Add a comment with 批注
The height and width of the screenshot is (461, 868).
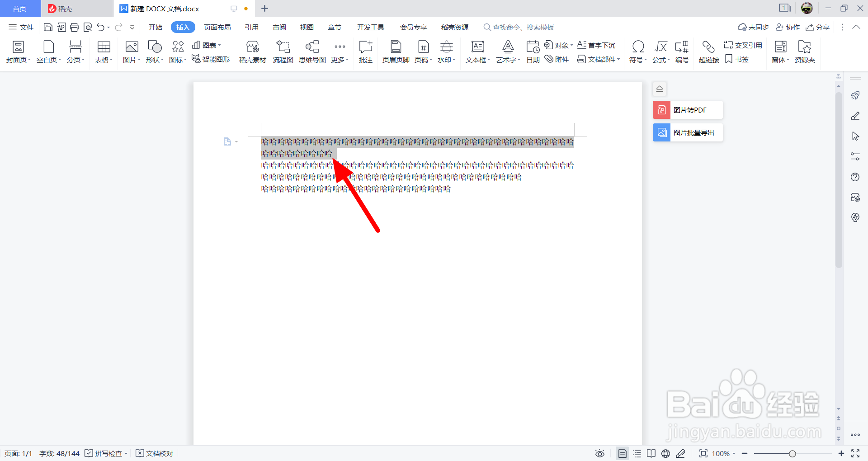coord(365,52)
